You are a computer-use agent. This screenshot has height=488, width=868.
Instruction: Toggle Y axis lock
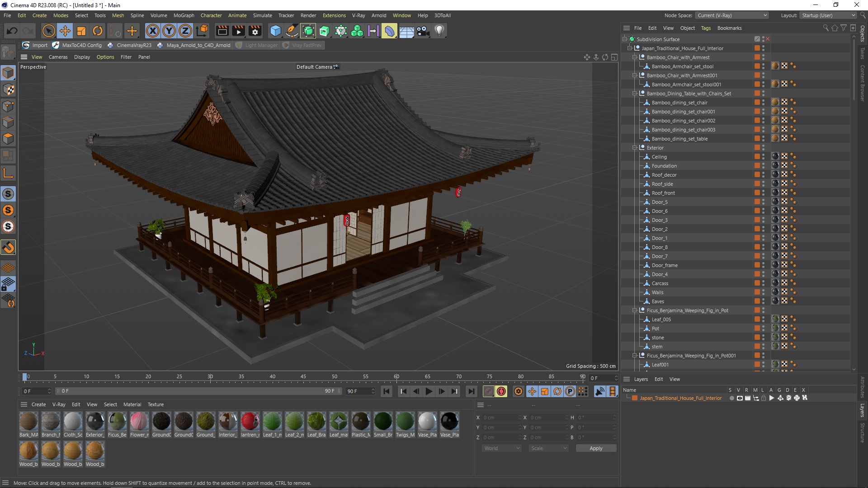[169, 31]
